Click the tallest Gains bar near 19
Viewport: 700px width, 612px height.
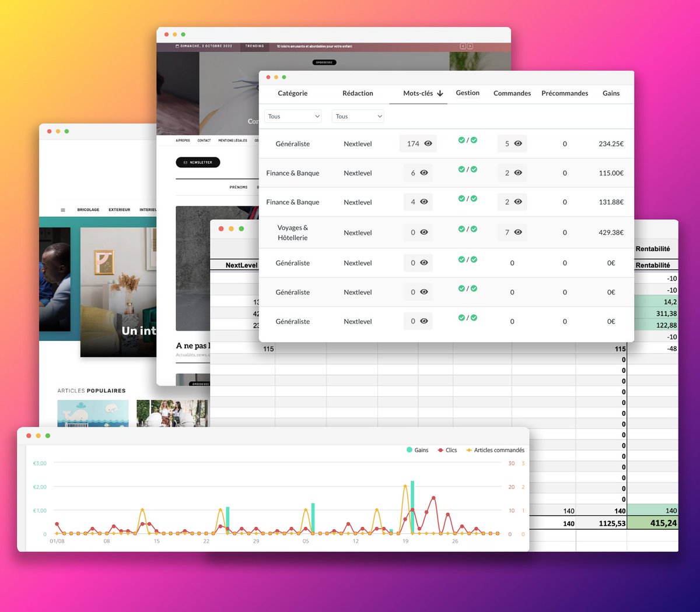(412, 507)
